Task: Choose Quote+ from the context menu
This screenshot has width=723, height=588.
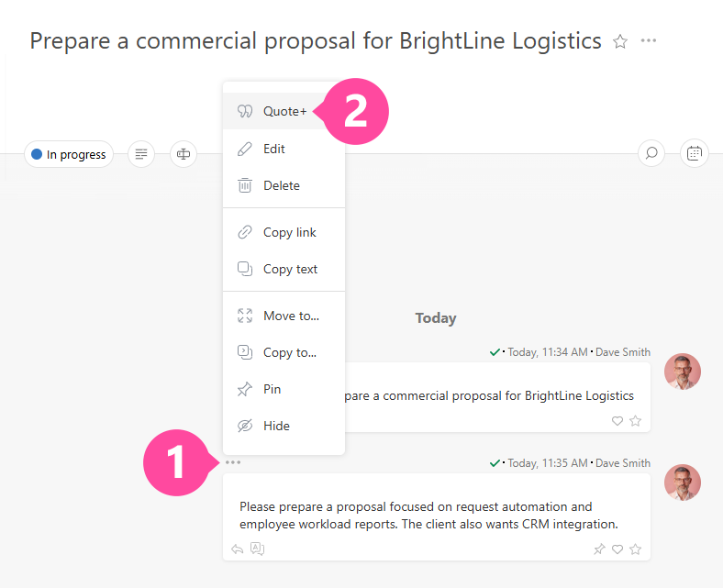Action: [x=284, y=111]
